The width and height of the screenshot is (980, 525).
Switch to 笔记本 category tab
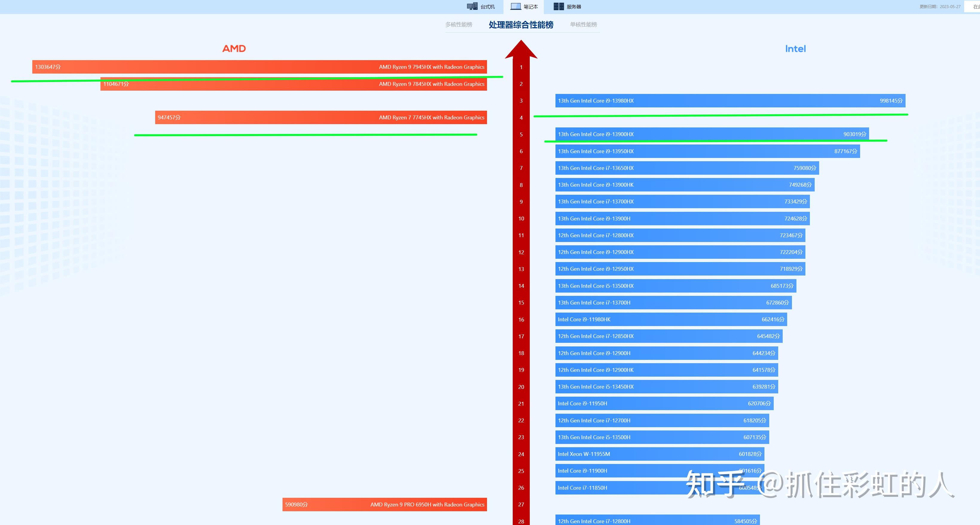pos(524,7)
